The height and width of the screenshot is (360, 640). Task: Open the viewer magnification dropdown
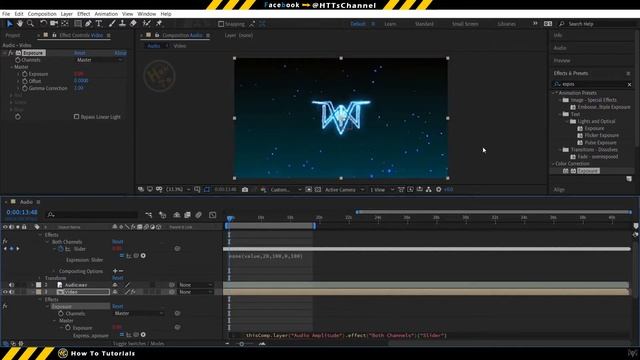[178, 189]
